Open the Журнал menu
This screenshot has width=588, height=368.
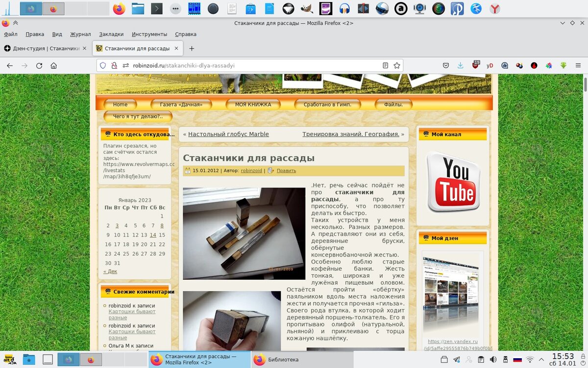(x=80, y=34)
